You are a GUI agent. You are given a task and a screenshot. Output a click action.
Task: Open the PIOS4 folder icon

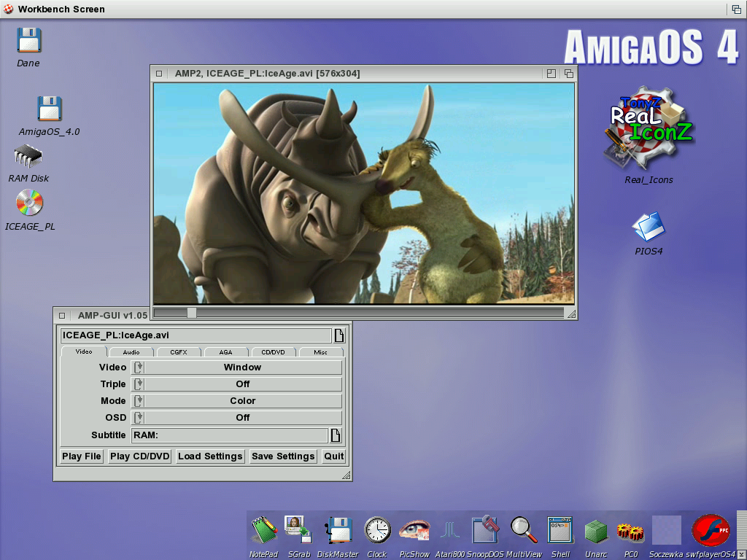(x=649, y=227)
